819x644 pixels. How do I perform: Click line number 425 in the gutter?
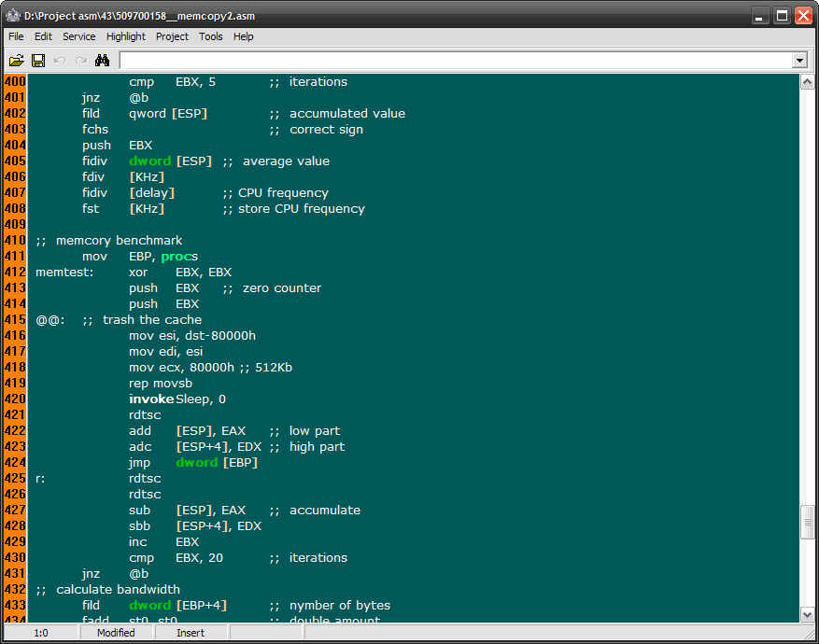pos(15,479)
